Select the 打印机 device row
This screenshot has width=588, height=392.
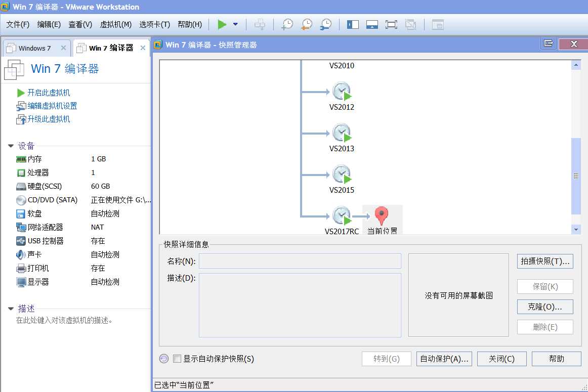coord(82,268)
